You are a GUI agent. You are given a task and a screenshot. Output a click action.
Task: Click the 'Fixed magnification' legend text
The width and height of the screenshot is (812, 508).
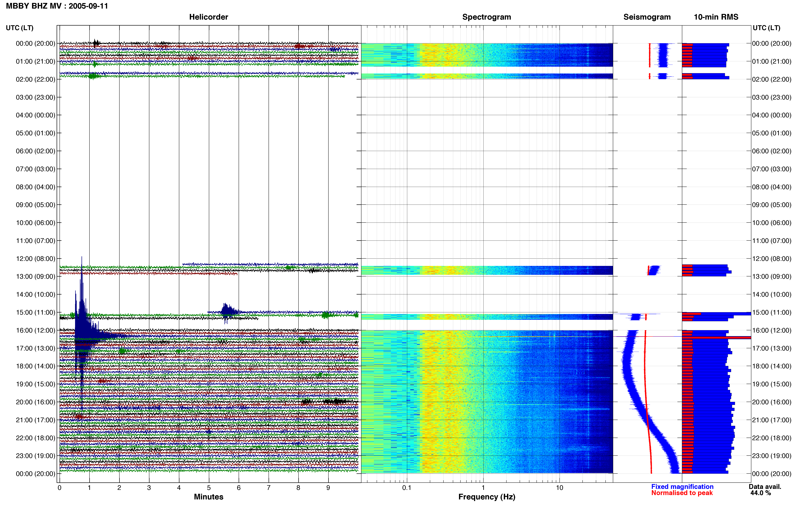pyautogui.click(x=682, y=486)
